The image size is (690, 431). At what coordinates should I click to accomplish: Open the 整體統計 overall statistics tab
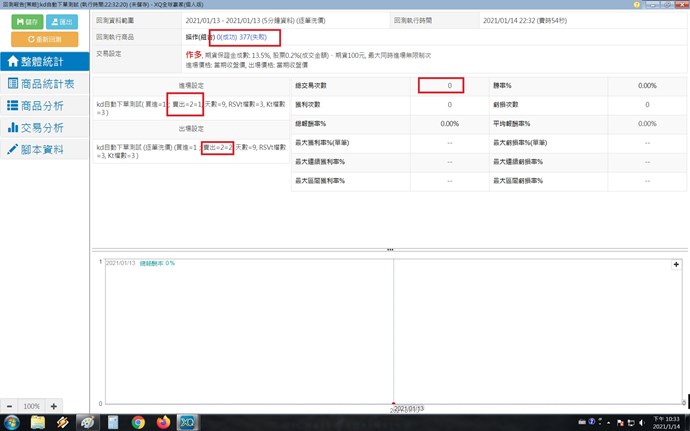coord(44,61)
